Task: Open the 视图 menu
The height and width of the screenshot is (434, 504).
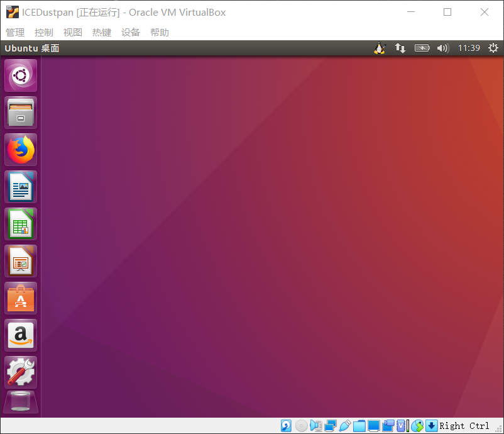Action: [x=73, y=33]
